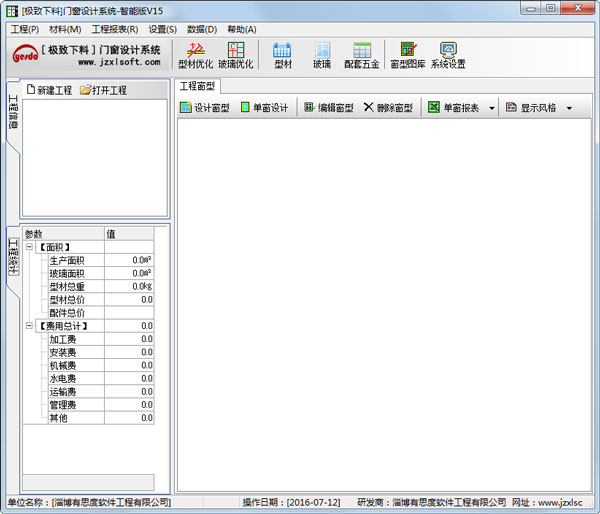Open the 帮助(A) menu
Image resolution: width=600 pixels, height=514 pixels.
click(242, 29)
